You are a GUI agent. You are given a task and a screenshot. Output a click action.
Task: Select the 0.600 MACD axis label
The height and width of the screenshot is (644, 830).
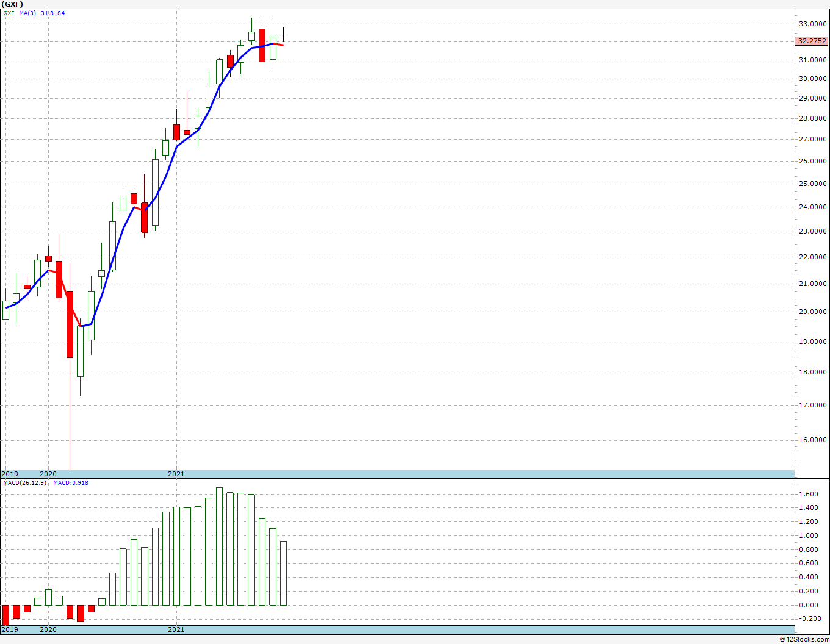(x=809, y=563)
